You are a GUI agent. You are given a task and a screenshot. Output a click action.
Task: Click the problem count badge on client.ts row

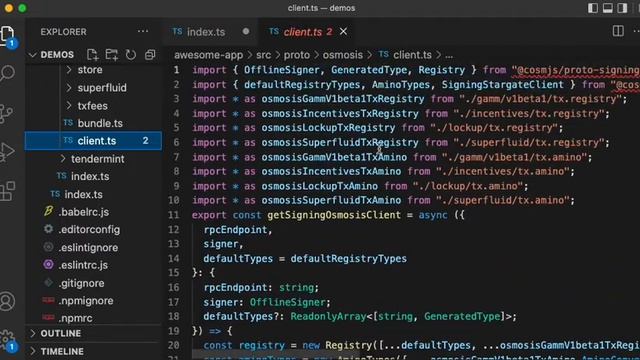point(145,140)
